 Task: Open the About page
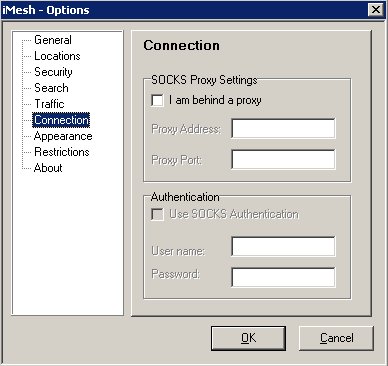tap(48, 168)
